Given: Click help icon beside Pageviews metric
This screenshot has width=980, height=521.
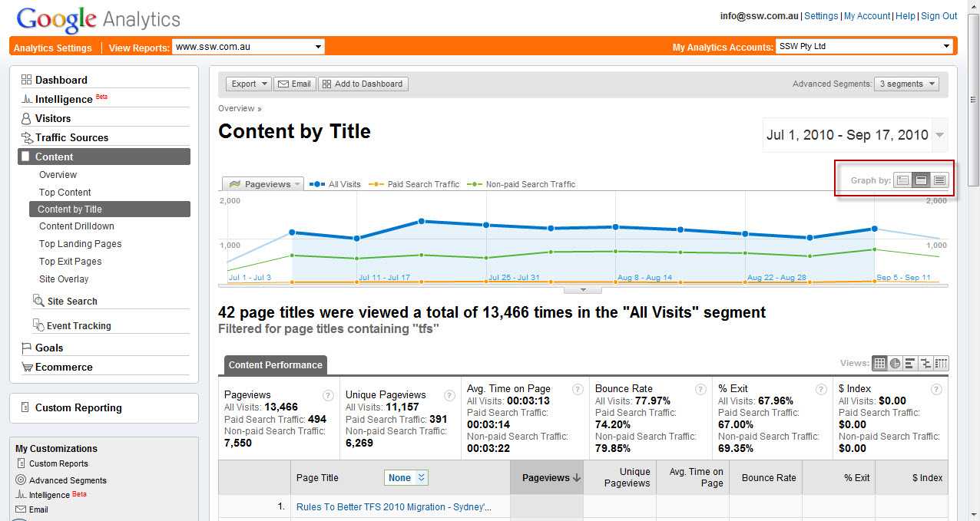Looking at the screenshot, I should coord(328,395).
